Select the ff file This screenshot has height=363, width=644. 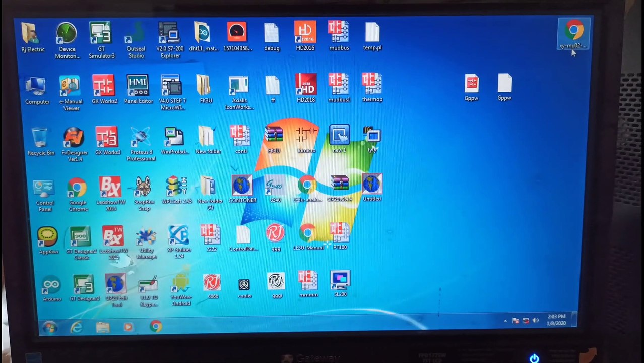(x=272, y=89)
